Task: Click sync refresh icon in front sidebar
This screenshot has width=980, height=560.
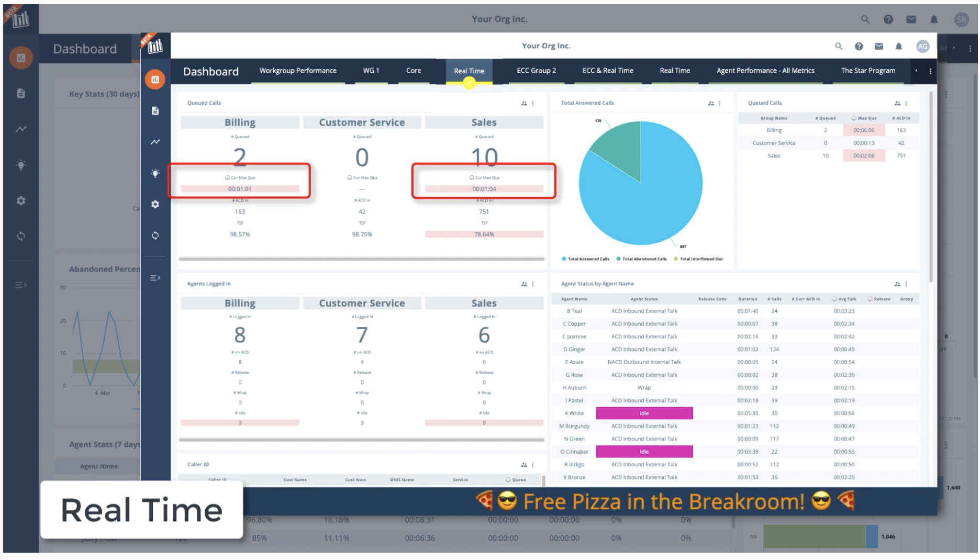Action: click(x=155, y=236)
